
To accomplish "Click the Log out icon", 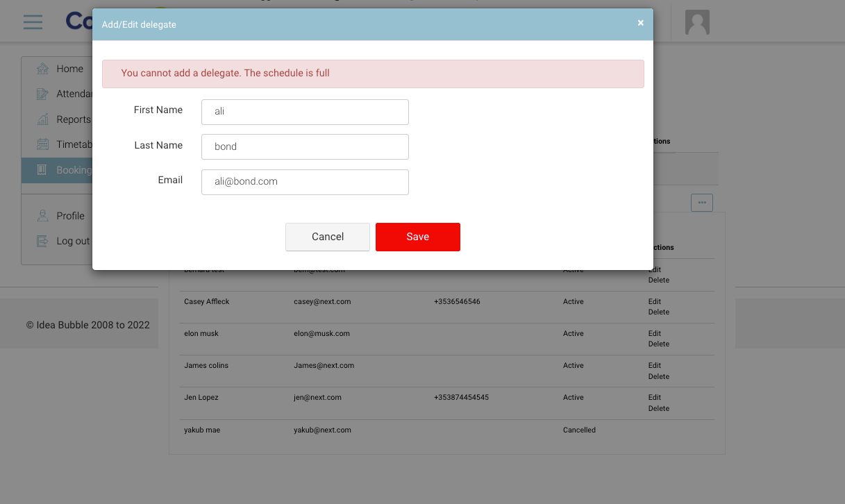I will click(x=43, y=241).
